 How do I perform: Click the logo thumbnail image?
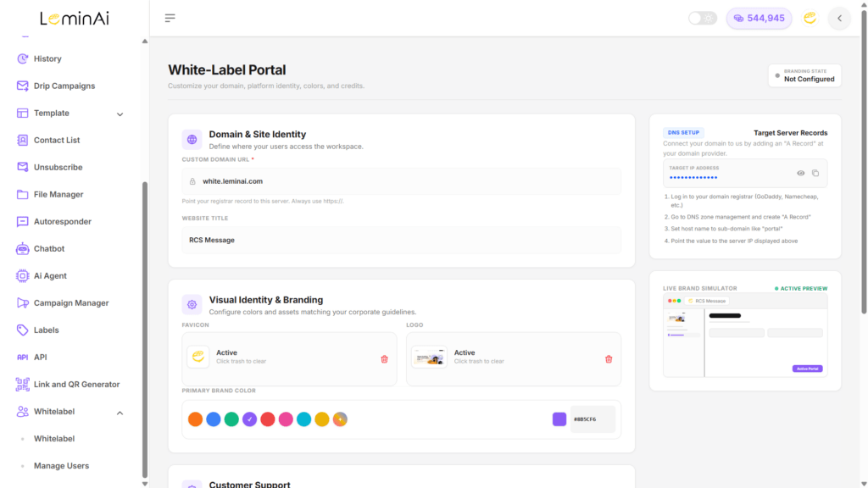pos(429,358)
